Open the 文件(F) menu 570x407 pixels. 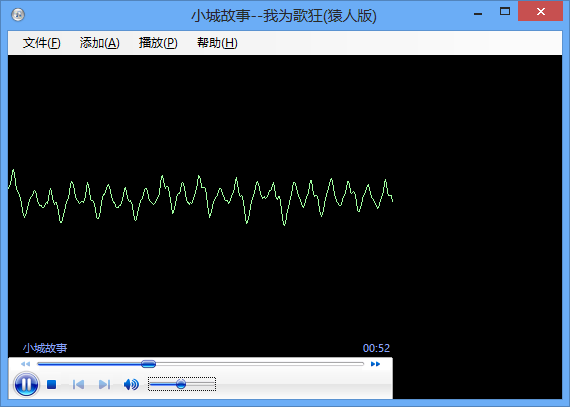[x=41, y=43]
